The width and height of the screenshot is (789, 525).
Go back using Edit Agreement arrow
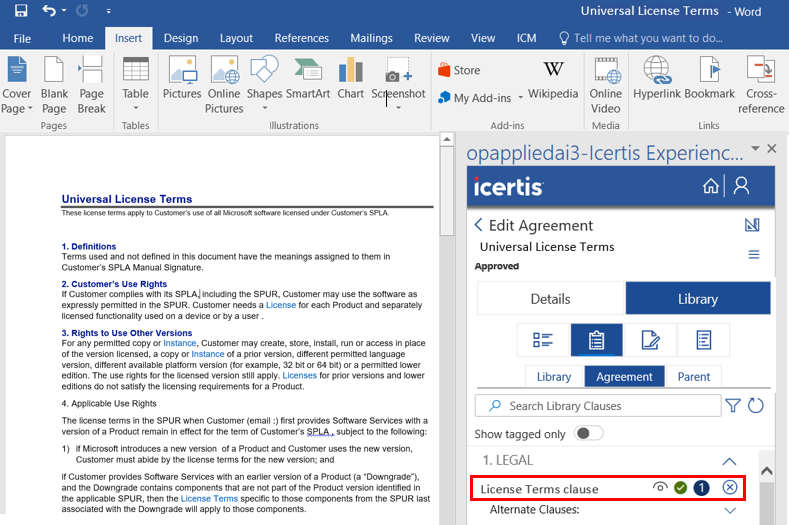click(479, 225)
